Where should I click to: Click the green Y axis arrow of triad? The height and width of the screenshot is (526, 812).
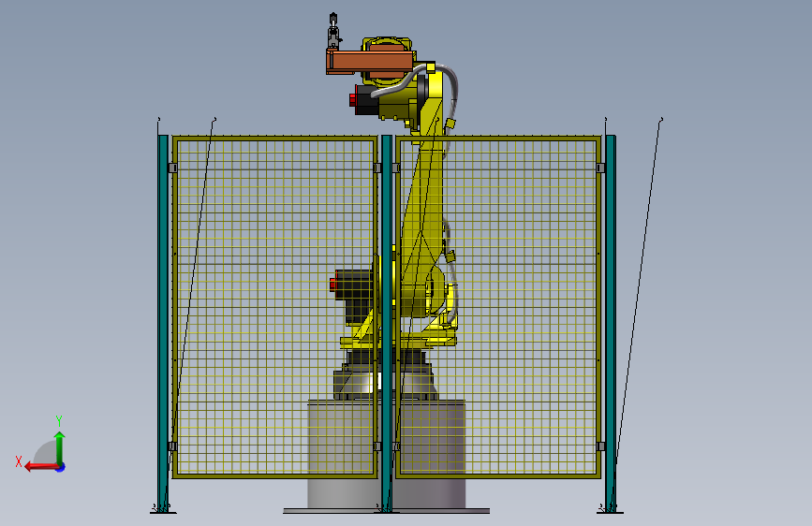point(60,447)
